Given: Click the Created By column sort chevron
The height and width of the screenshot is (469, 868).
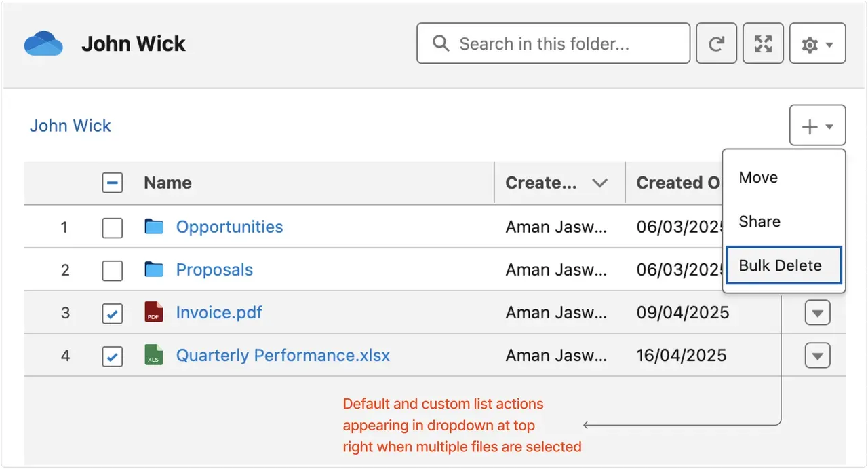Looking at the screenshot, I should pyautogui.click(x=599, y=183).
